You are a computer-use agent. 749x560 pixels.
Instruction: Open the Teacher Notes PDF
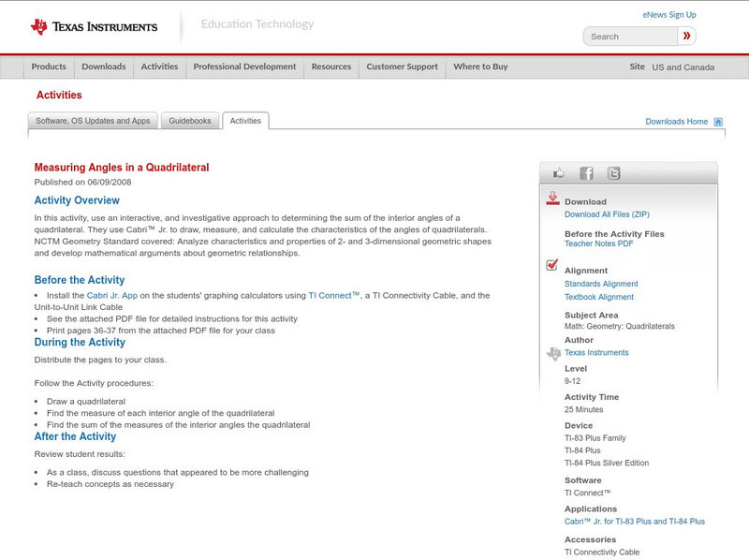point(598,243)
